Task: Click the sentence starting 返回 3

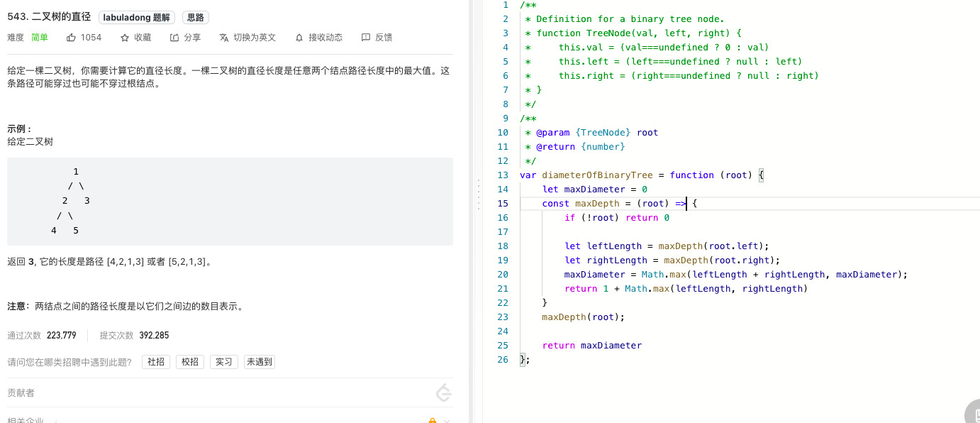Action: tap(110, 262)
